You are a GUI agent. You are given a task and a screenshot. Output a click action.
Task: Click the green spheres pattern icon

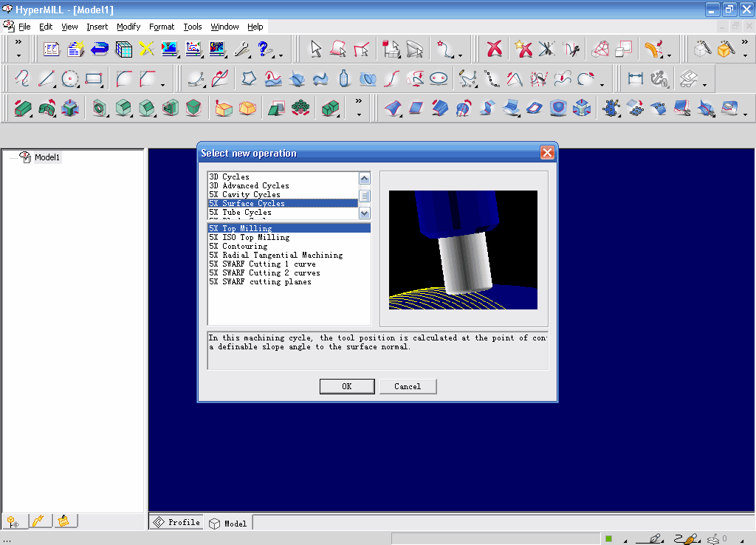(300, 108)
